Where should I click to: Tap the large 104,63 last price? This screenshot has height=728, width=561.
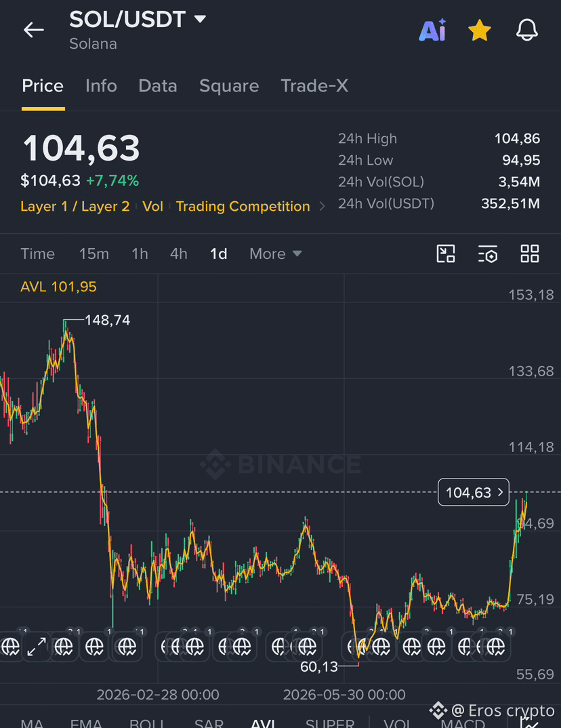tap(81, 148)
